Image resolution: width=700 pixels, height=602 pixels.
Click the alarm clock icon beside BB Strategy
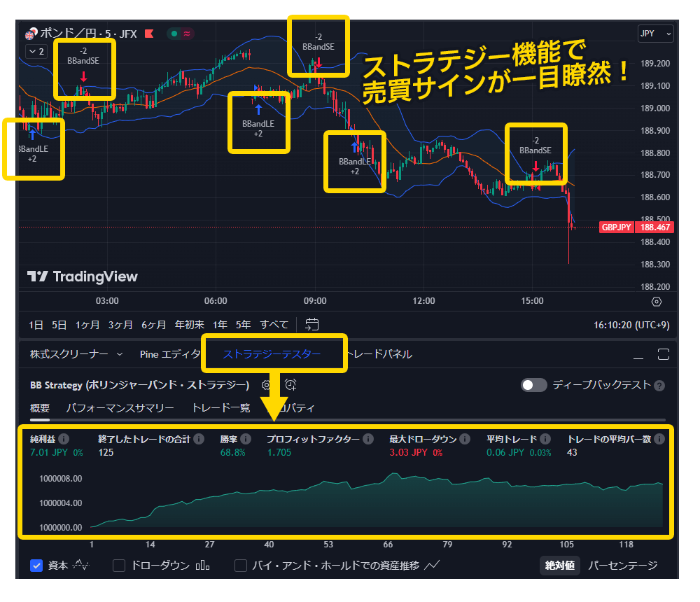point(290,385)
